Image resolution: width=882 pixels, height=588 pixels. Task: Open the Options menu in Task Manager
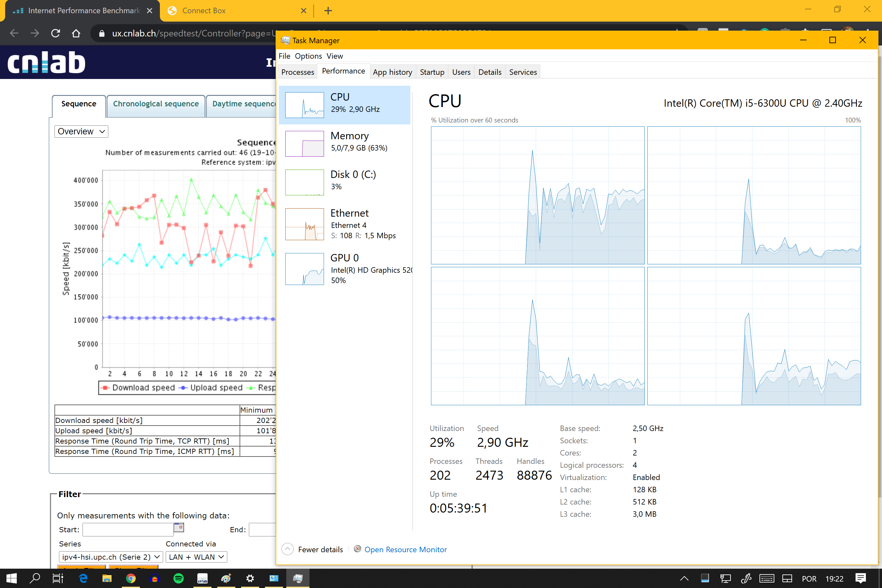tap(308, 56)
